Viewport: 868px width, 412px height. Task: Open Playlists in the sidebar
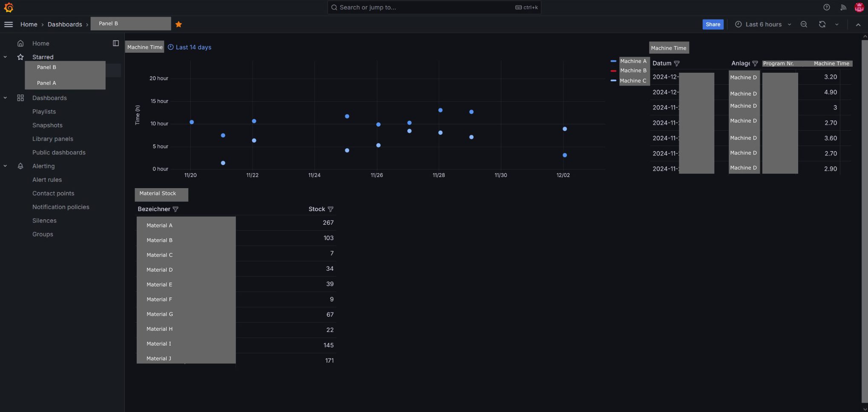point(44,112)
